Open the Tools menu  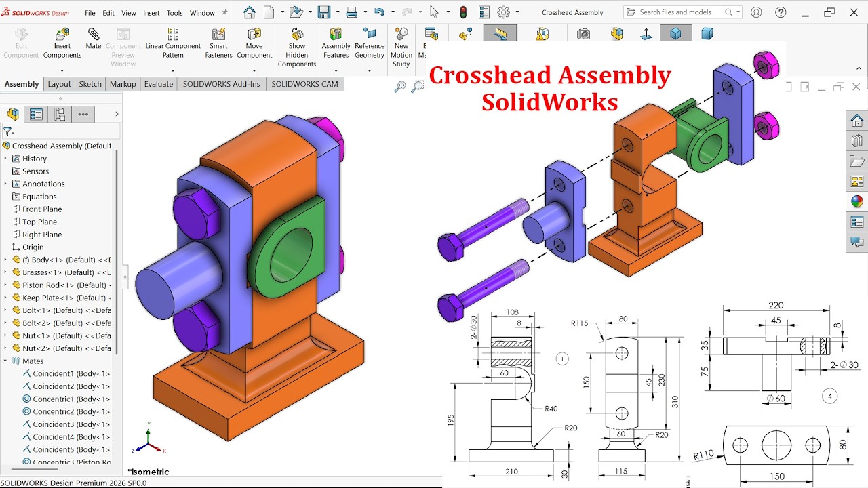(174, 13)
